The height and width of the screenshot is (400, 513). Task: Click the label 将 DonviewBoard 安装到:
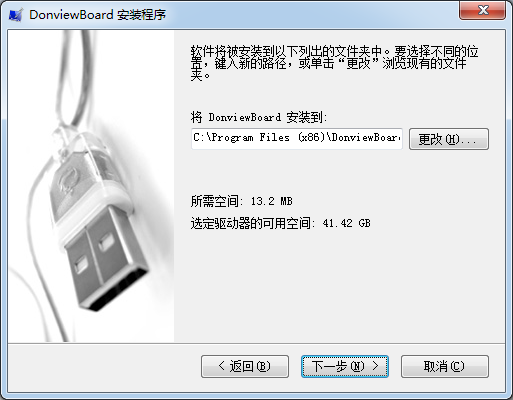click(259, 117)
